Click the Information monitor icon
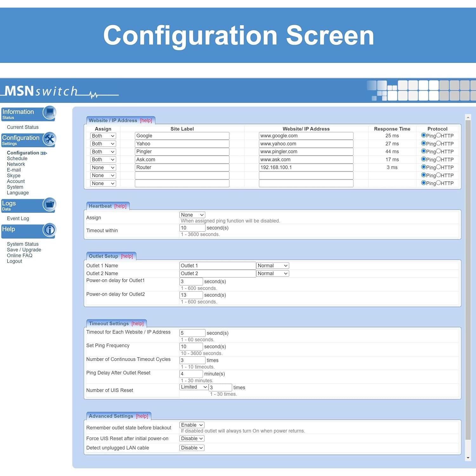The width and height of the screenshot is (476, 476). tap(50, 113)
